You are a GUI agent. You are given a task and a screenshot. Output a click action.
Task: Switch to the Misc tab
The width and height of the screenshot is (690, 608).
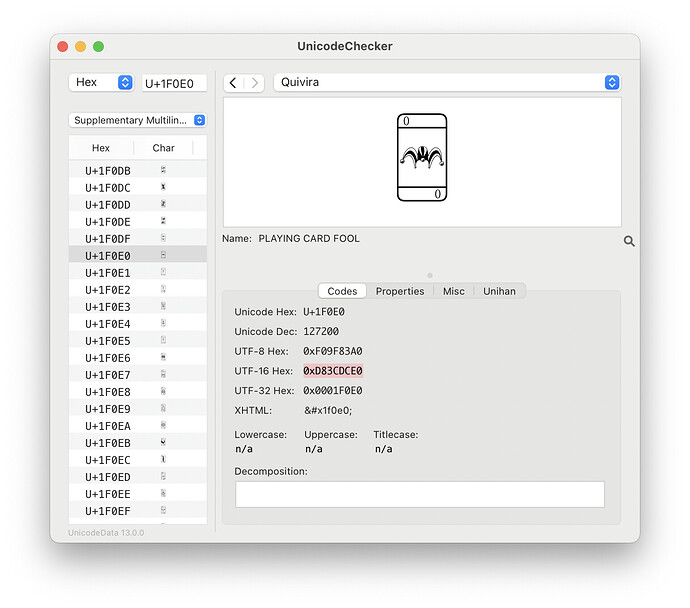point(454,291)
